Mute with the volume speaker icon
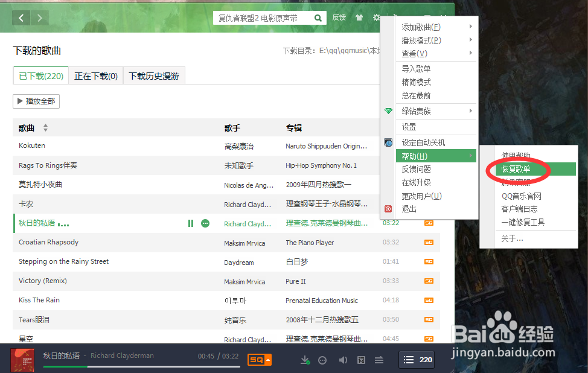The height and width of the screenshot is (373, 588). point(343,360)
